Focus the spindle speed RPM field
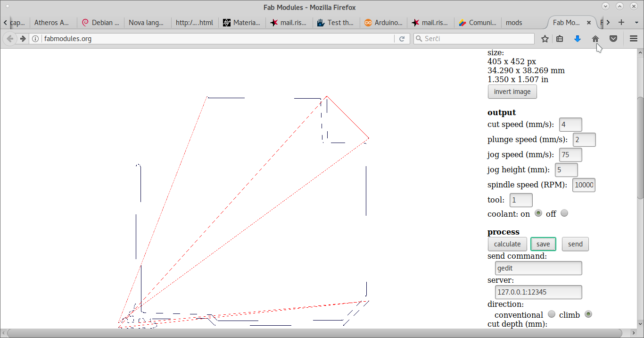Viewport: 644px width, 338px height. click(584, 185)
